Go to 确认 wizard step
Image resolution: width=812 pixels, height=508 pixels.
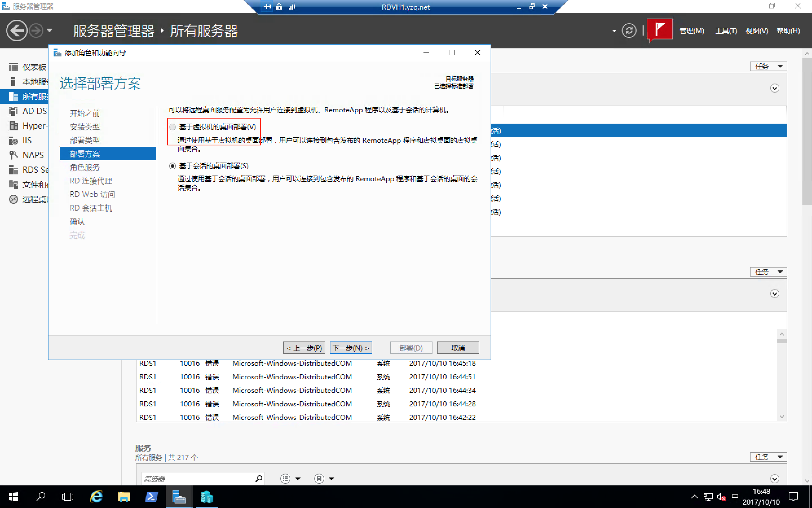[77, 222]
